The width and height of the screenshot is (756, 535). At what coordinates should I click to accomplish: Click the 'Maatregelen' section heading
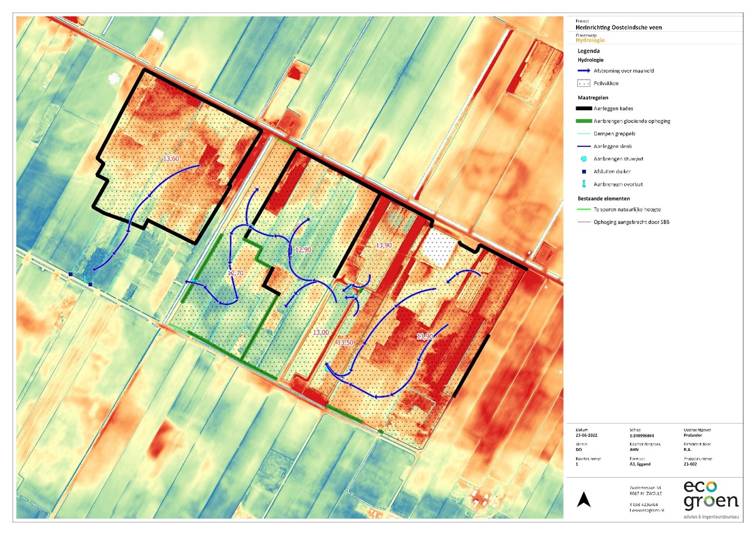pos(593,98)
